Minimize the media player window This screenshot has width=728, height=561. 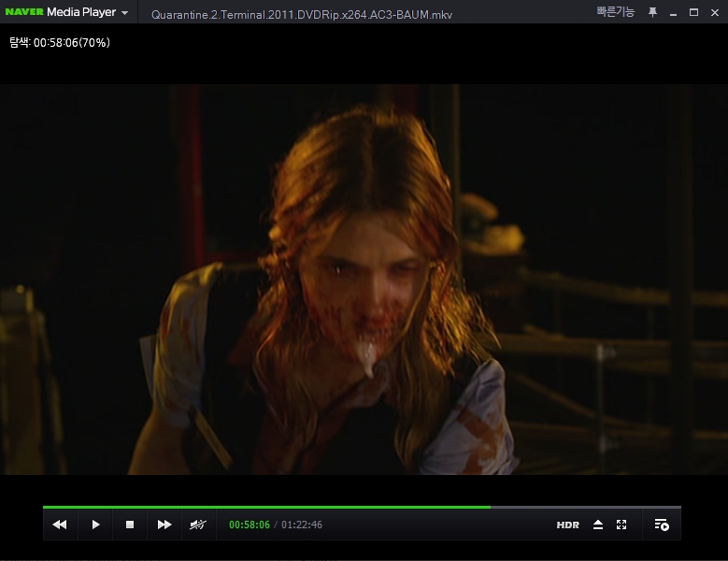point(673,12)
